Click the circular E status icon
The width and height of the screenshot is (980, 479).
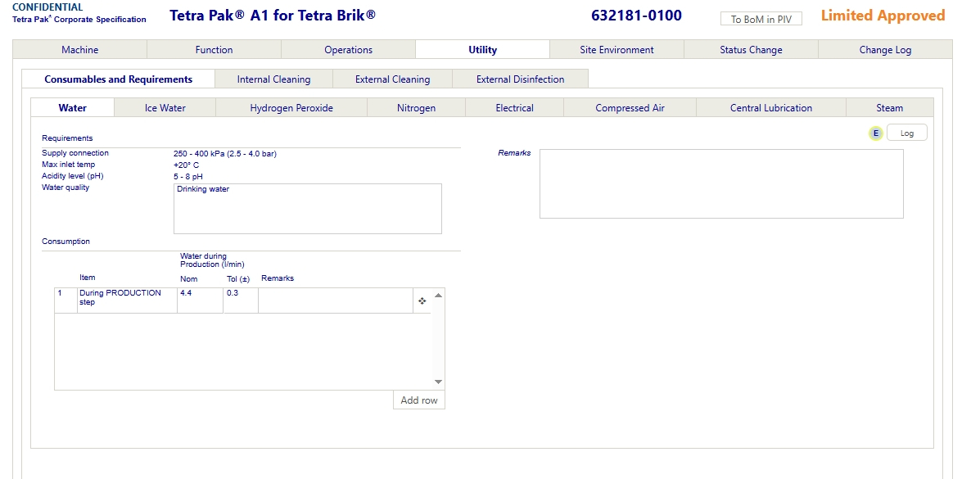[x=876, y=133]
